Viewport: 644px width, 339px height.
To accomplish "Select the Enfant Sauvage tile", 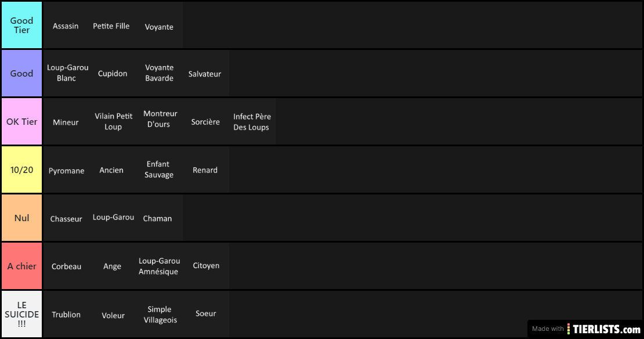I will 160,169.
